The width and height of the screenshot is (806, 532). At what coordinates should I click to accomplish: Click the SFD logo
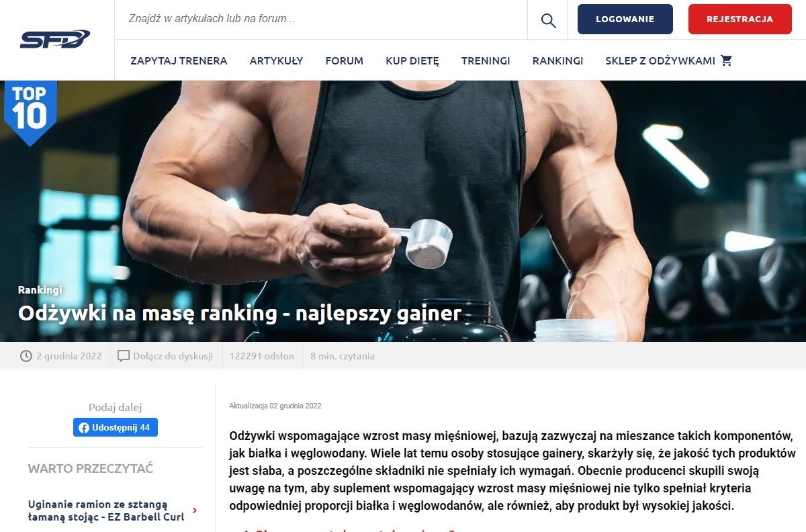click(x=55, y=40)
